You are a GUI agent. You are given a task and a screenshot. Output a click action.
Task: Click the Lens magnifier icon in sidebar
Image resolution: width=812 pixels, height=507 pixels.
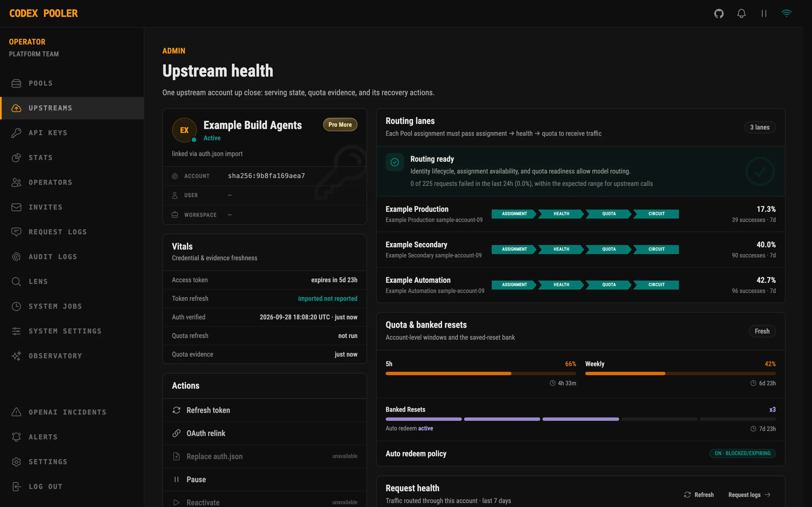click(16, 281)
